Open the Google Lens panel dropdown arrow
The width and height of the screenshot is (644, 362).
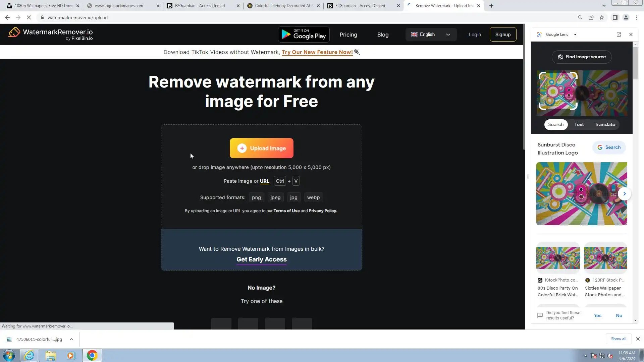pyautogui.click(x=575, y=35)
